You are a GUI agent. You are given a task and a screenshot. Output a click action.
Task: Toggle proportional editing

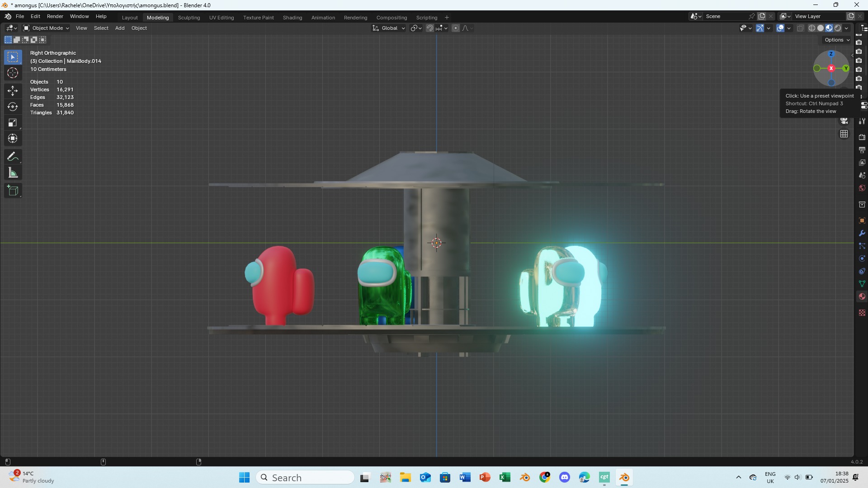(x=456, y=28)
